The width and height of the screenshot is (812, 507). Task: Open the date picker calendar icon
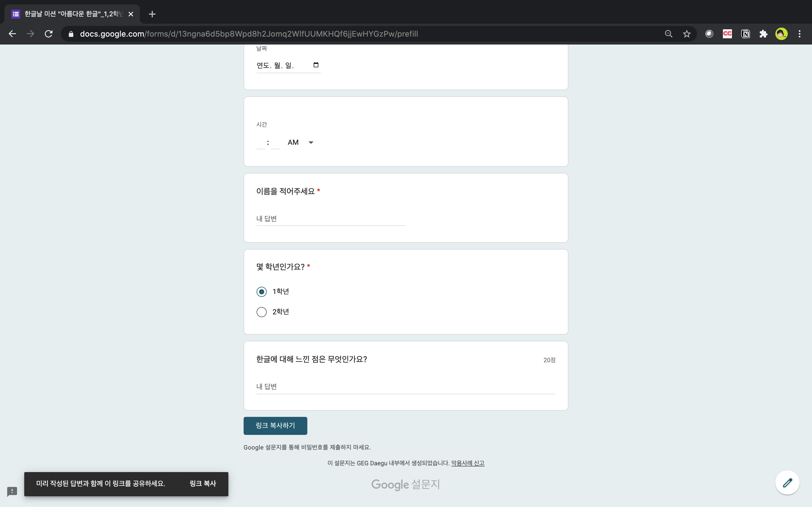[316, 65]
